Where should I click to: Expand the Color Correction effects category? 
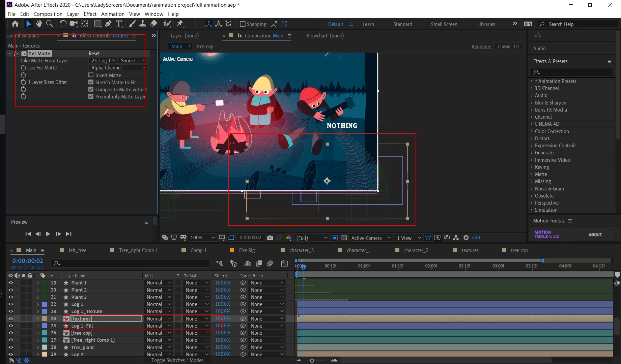coord(532,131)
